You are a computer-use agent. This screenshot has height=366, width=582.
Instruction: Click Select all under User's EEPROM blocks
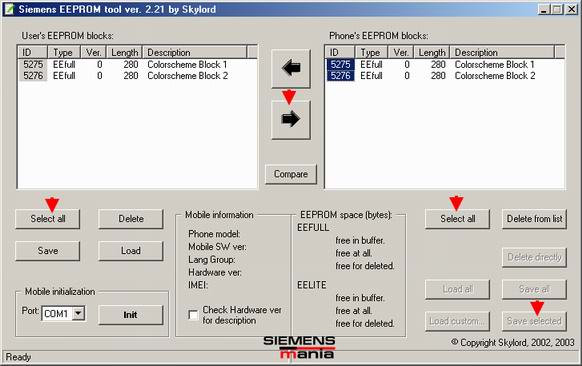coord(48,219)
